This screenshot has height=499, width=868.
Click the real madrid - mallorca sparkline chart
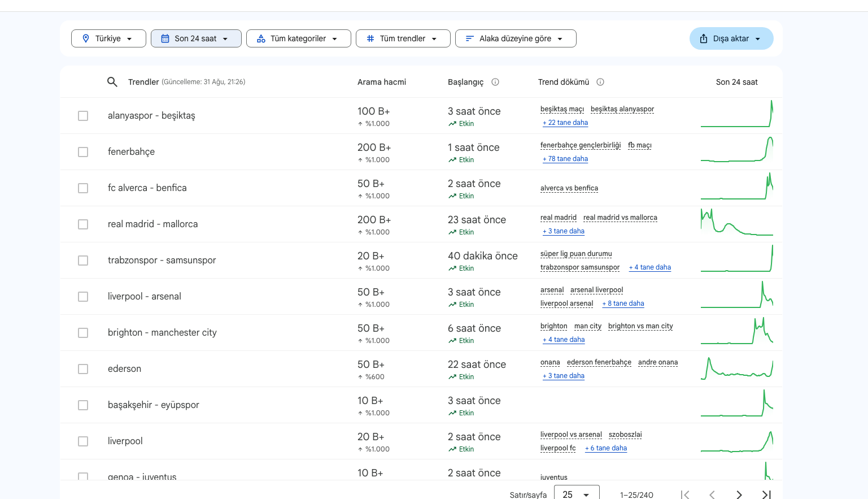pos(737,224)
